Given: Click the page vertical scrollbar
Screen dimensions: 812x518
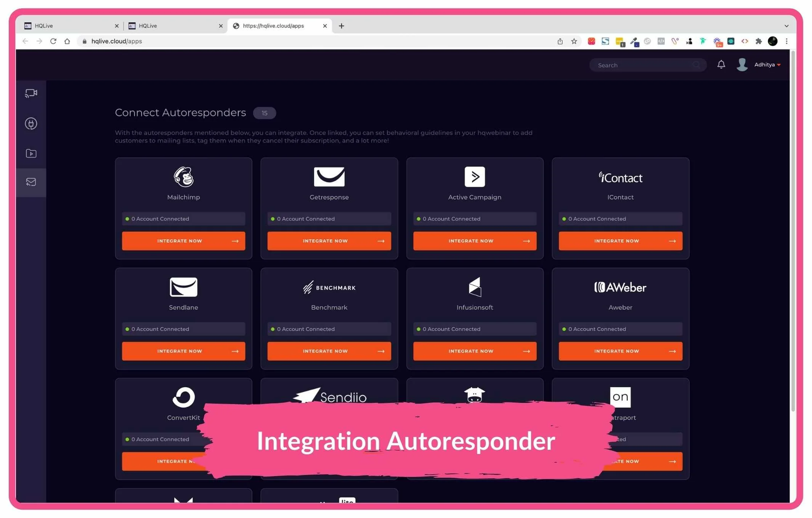Looking at the screenshot, I should pyautogui.click(x=793, y=229).
